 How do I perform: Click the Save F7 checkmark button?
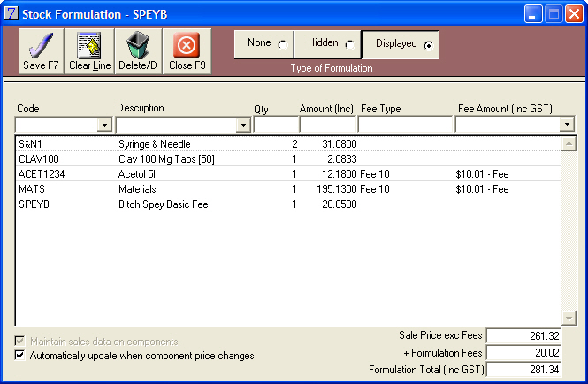click(x=41, y=51)
